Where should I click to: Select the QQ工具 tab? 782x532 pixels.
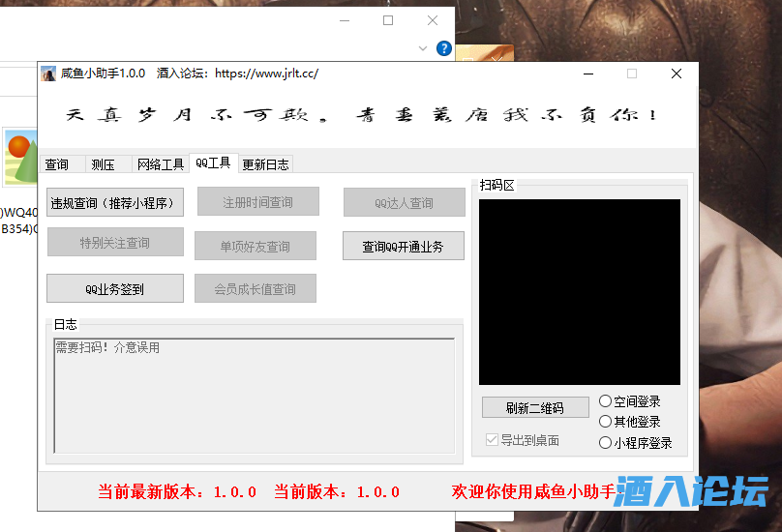213,163
